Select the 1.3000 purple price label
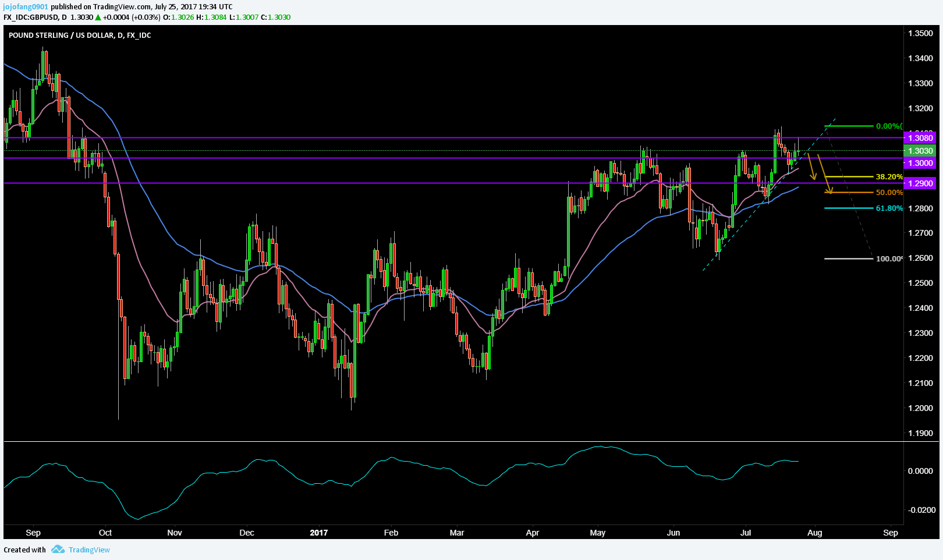 pyautogui.click(x=920, y=163)
